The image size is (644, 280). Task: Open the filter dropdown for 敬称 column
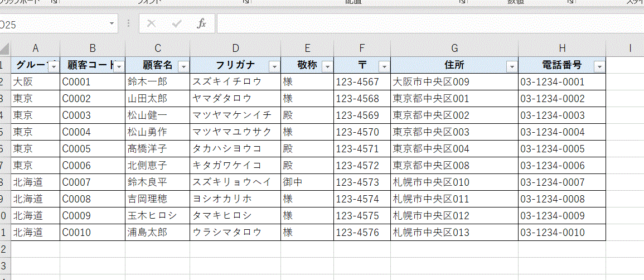pyautogui.click(x=328, y=66)
